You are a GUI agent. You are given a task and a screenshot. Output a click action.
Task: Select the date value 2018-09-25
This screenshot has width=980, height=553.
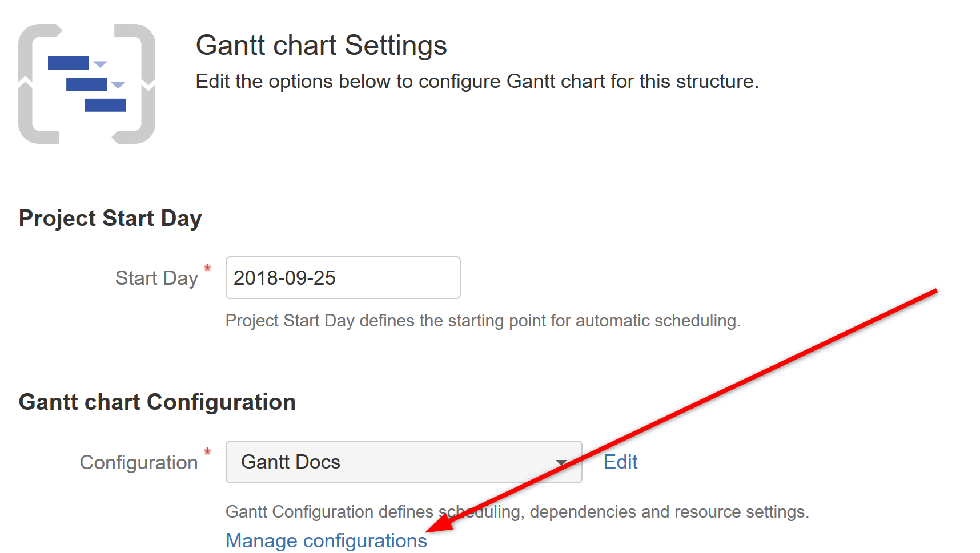click(286, 278)
